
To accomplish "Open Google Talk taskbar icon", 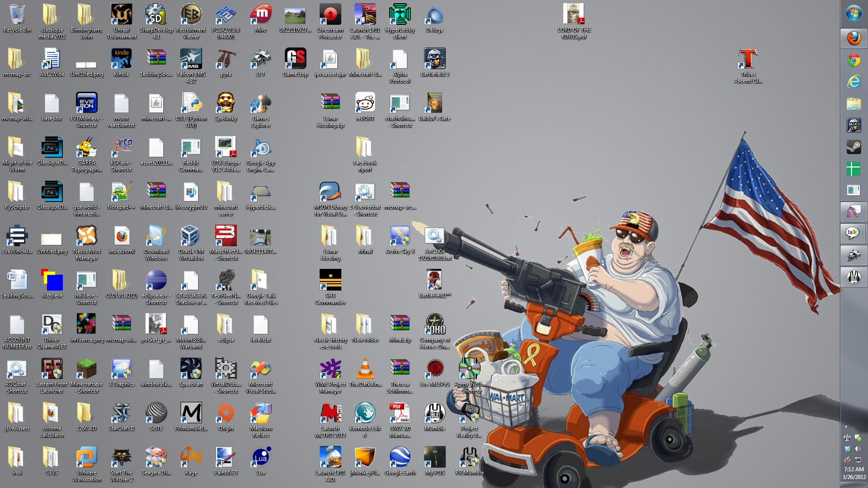I will pyautogui.click(x=854, y=233).
